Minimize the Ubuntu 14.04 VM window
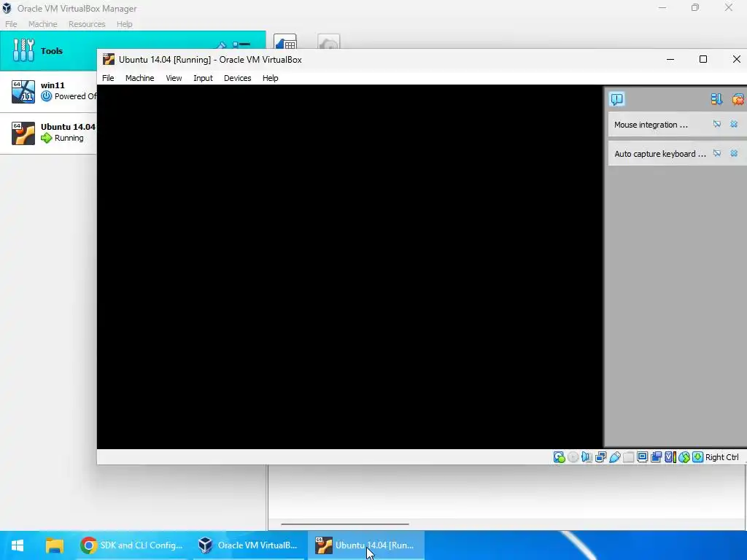The width and height of the screenshot is (747, 560). click(670, 59)
